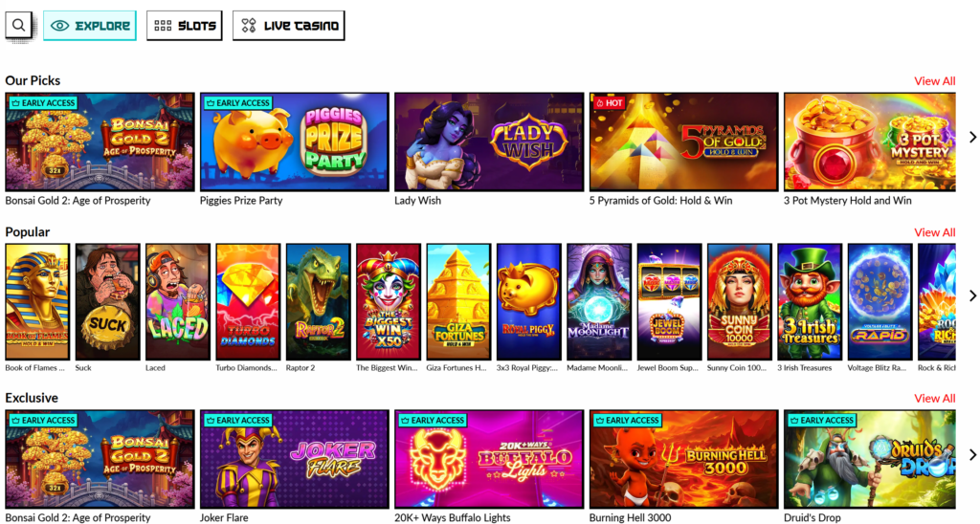Open the Live Casino tab
This screenshot has width=980, height=524.
[x=289, y=26]
